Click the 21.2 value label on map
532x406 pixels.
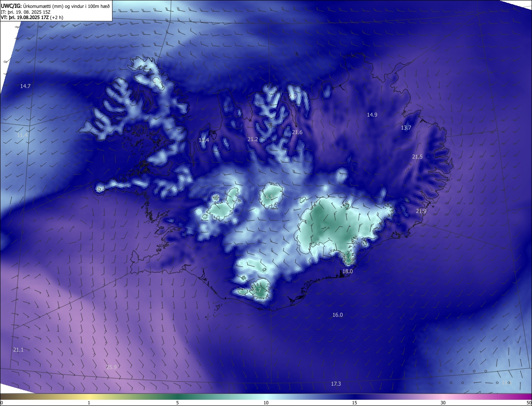point(253,139)
